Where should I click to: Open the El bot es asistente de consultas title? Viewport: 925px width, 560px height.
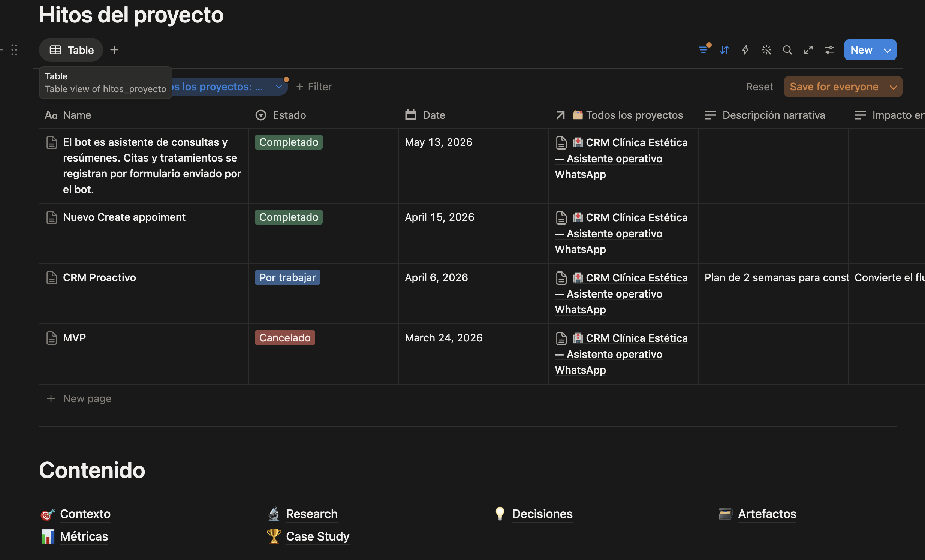click(x=152, y=166)
